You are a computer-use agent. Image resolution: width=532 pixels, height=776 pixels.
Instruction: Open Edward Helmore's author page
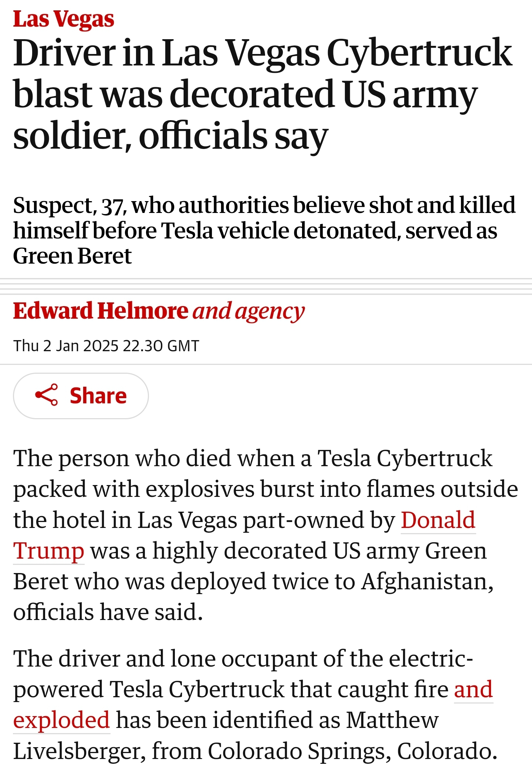[101, 311]
